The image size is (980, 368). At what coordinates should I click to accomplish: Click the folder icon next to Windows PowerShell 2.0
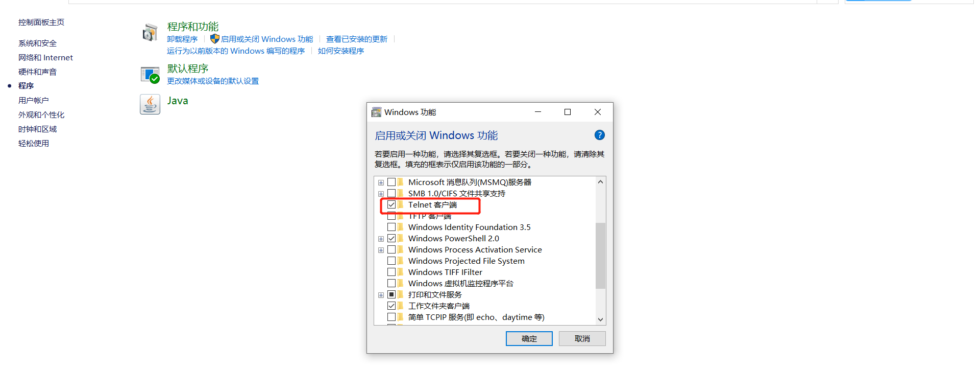coord(401,238)
